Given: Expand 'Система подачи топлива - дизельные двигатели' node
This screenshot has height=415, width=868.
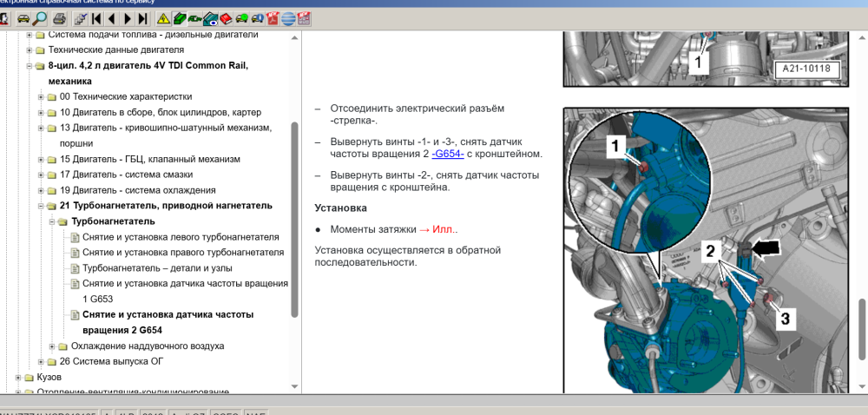Looking at the screenshot, I should pos(30,35).
